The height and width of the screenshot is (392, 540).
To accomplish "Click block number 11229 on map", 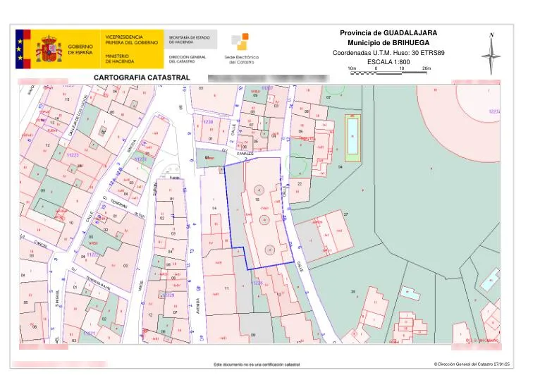I will (x=168, y=295).
